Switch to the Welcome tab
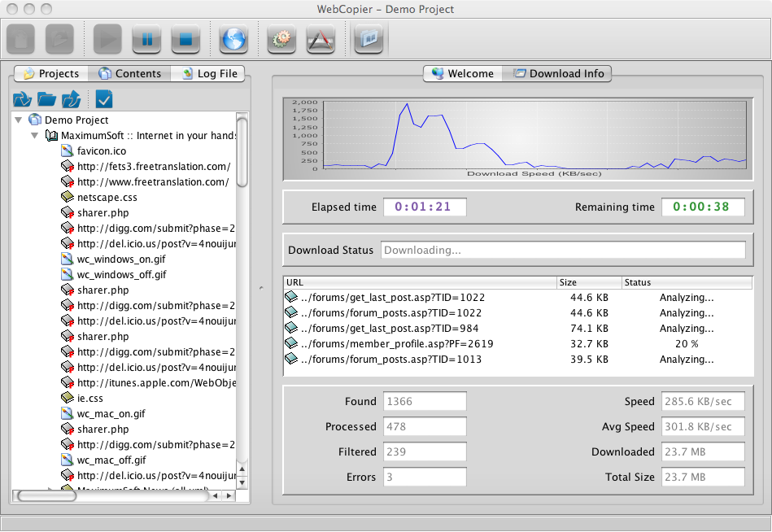Image resolution: width=772 pixels, height=532 pixels. (x=462, y=74)
